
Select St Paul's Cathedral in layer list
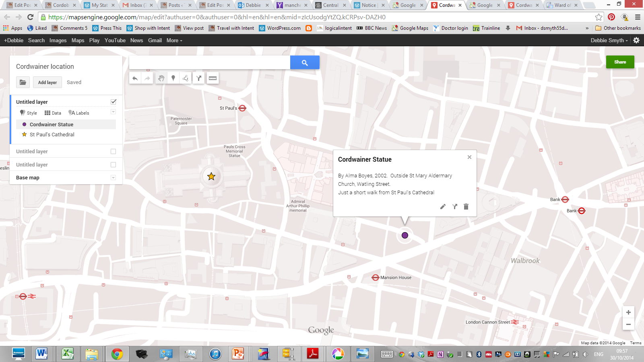coord(52,135)
